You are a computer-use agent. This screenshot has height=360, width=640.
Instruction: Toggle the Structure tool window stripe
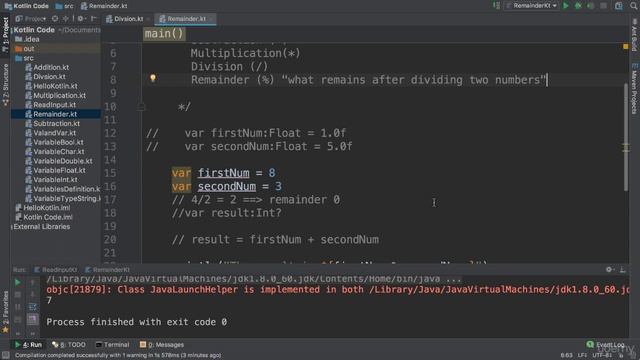click(5, 84)
